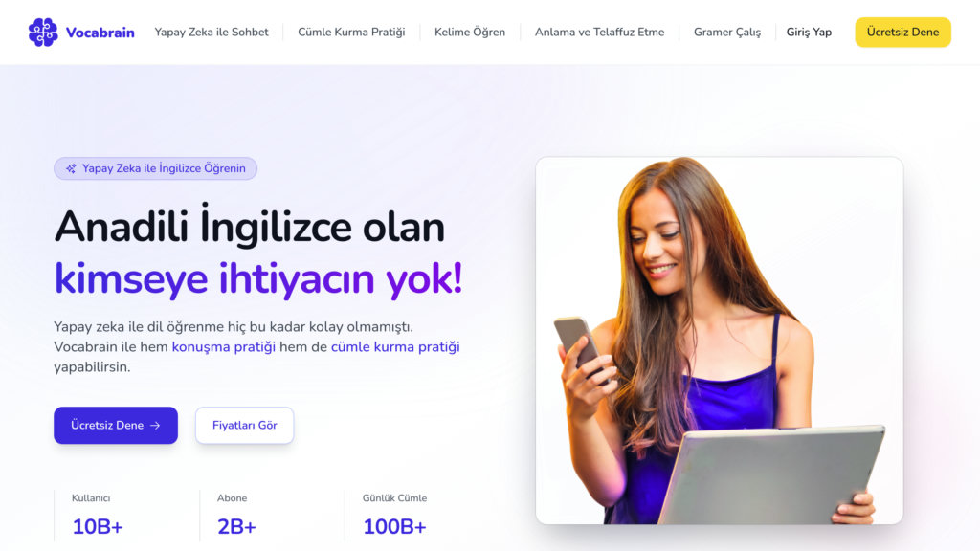This screenshot has width=980, height=551.
Task: Go to Cümle Kurma Pratiği page
Action: click(x=351, y=32)
